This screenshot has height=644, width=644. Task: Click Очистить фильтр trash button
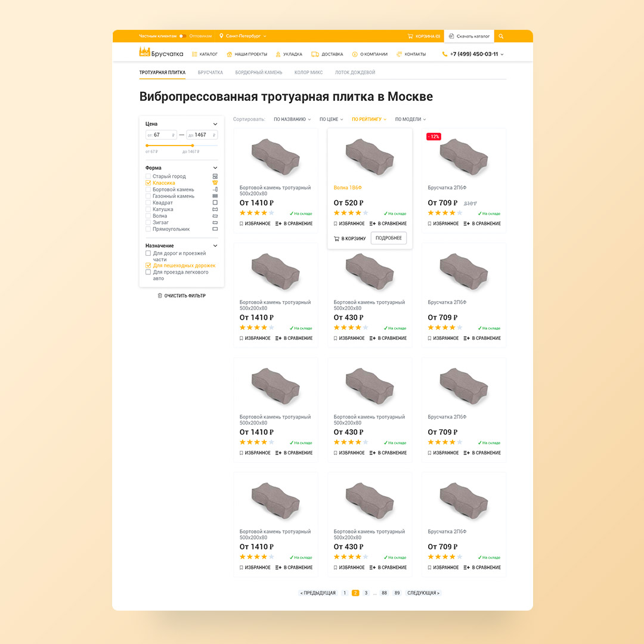pyautogui.click(x=181, y=296)
